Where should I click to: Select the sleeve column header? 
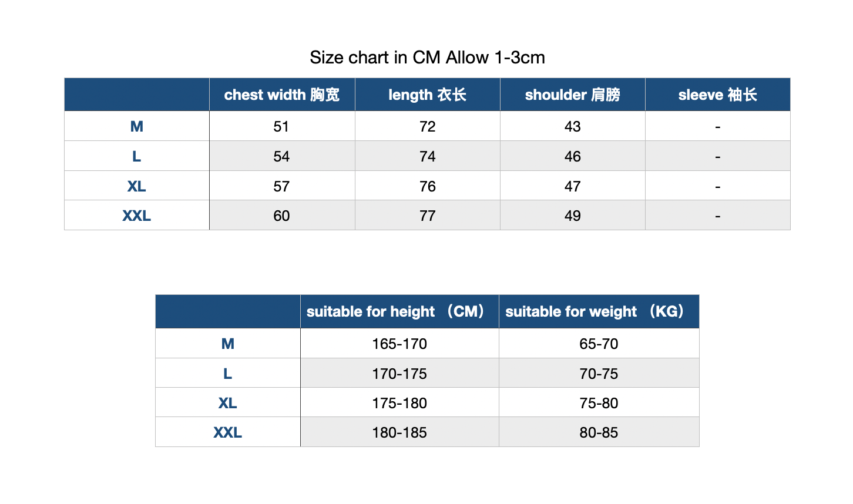717,95
